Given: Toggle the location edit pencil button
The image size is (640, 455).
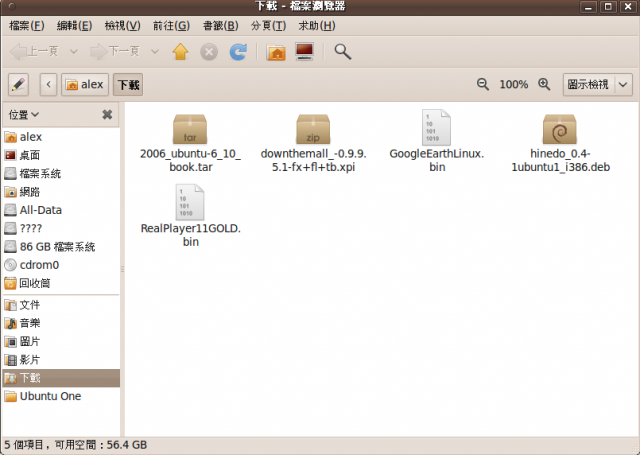Looking at the screenshot, I should (x=18, y=84).
